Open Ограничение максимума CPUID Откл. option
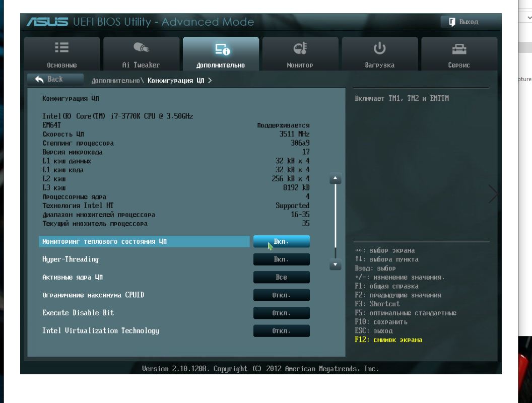The width and height of the screenshot is (532, 403). pos(281,295)
